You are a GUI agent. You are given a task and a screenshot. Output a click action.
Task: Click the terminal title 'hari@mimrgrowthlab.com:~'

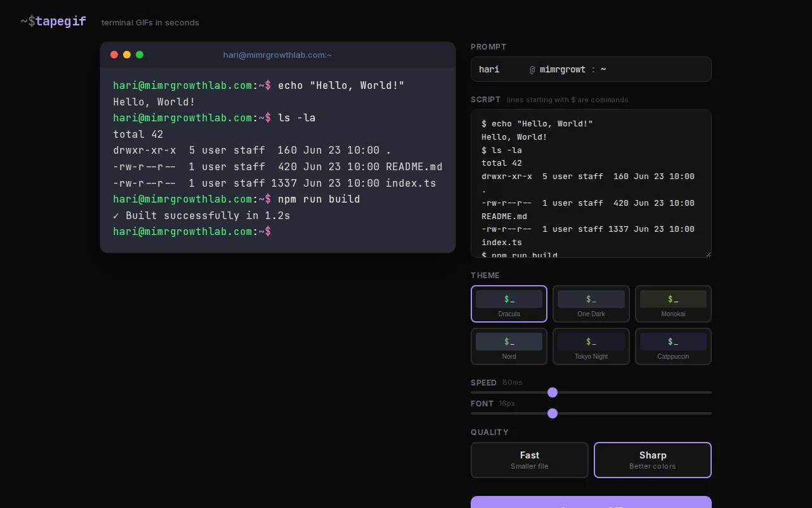coord(277,55)
